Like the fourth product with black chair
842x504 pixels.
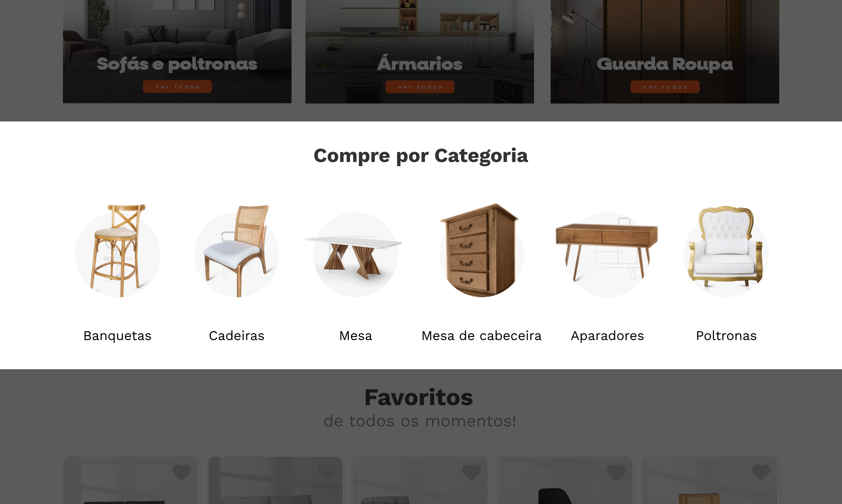(616, 472)
